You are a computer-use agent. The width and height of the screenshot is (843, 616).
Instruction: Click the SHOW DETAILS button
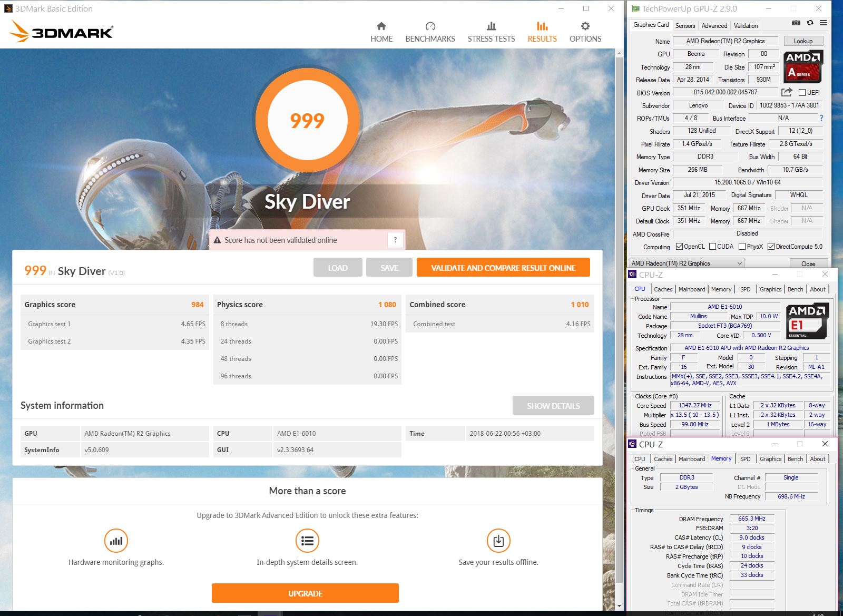click(x=553, y=406)
